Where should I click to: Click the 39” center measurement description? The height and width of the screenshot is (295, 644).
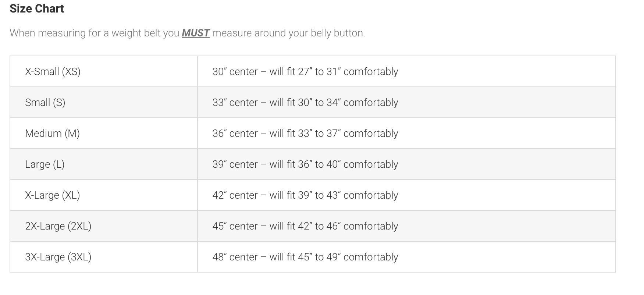[305, 164]
